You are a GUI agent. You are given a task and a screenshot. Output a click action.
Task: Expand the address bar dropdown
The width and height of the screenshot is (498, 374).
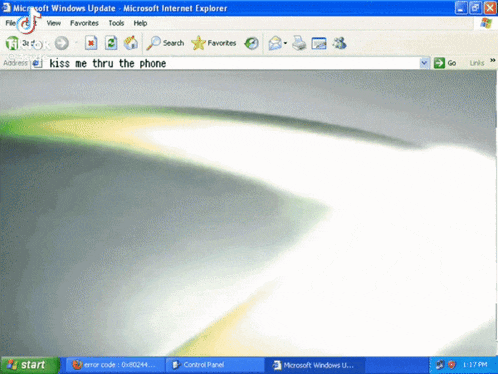pyautogui.click(x=424, y=63)
